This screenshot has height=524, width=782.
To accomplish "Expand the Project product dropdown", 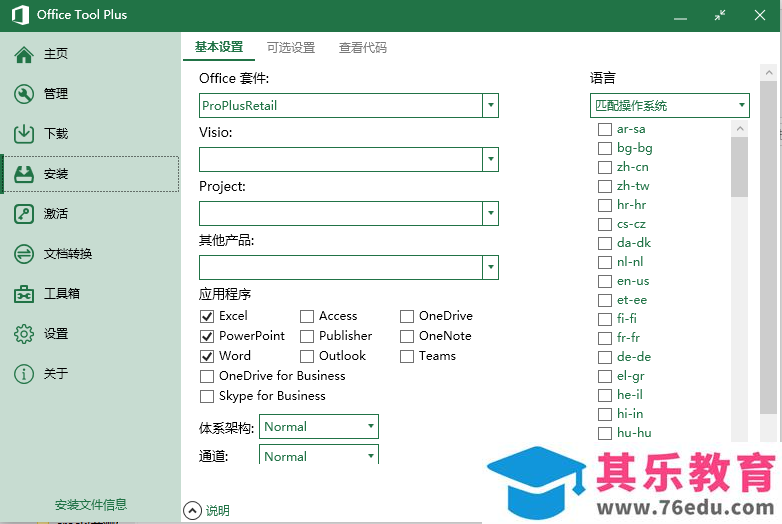I will pos(491,213).
